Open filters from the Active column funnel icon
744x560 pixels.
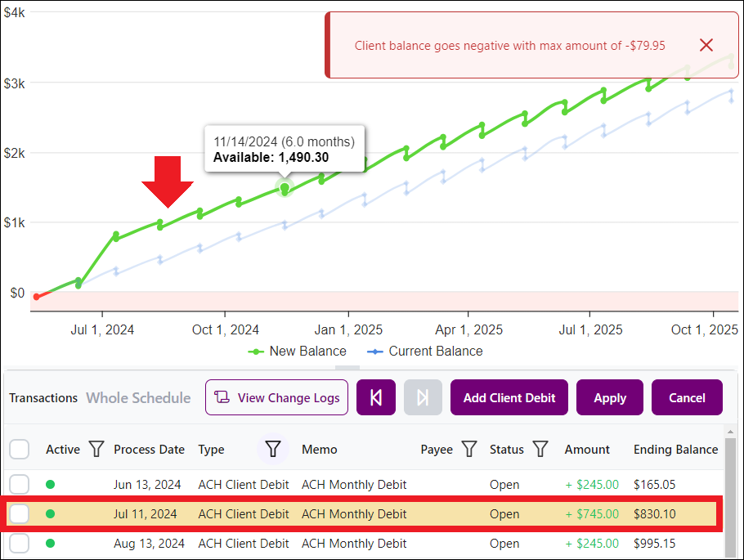click(96, 449)
